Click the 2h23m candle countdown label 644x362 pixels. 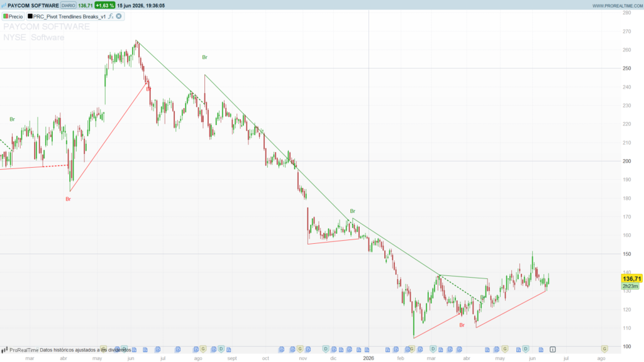630,286
